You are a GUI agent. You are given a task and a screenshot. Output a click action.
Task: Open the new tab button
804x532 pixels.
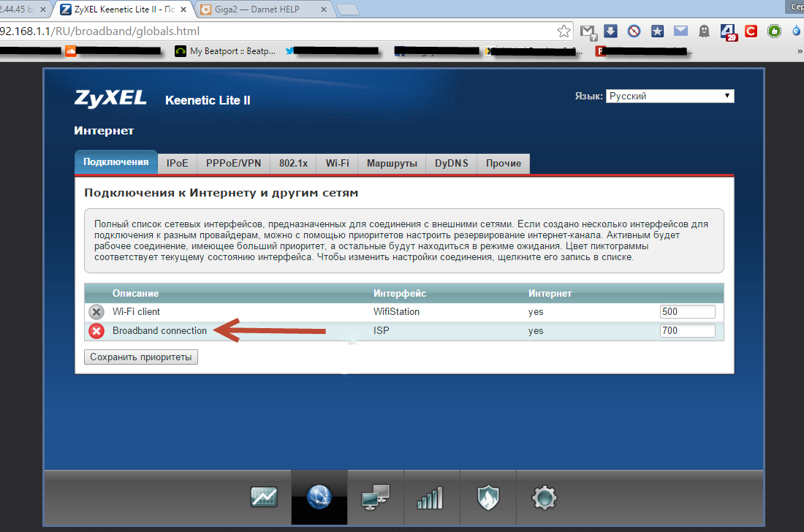(348, 9)
